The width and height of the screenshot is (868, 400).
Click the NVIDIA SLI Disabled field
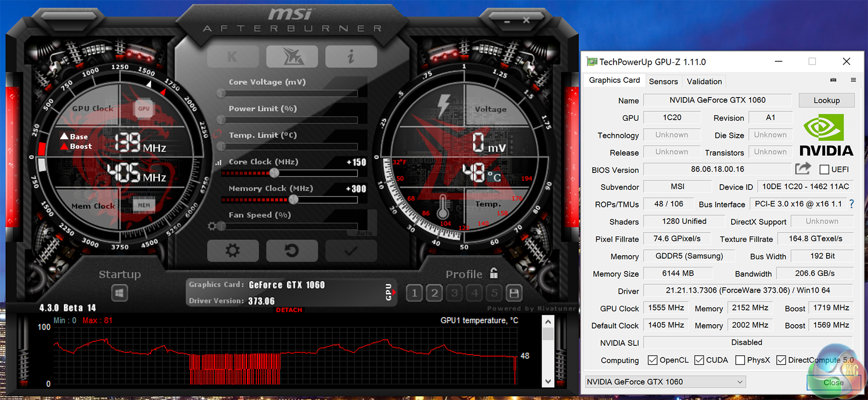coord(747,342)
